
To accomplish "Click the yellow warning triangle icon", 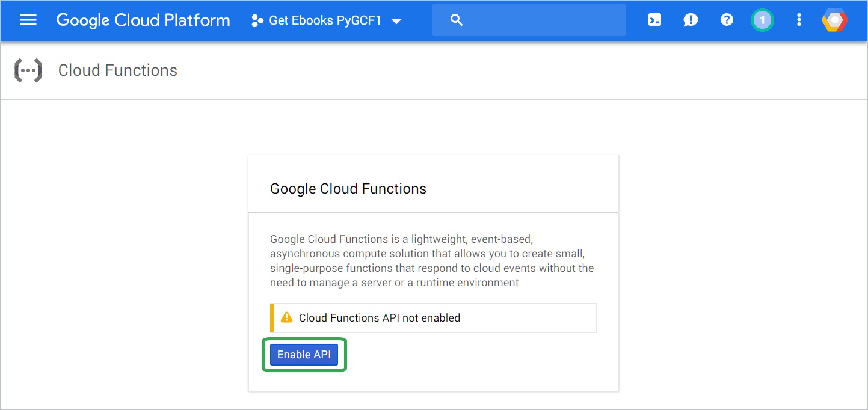I will tap(287, 317).
